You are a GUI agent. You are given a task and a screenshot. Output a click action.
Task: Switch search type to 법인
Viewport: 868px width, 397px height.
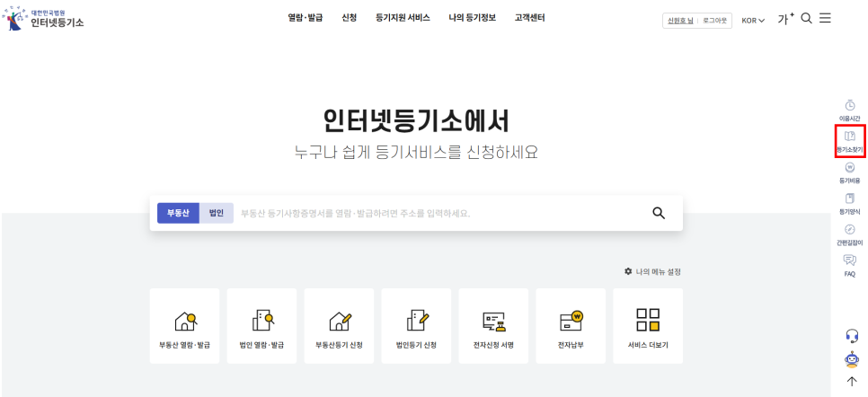click(x=216, y=213)
